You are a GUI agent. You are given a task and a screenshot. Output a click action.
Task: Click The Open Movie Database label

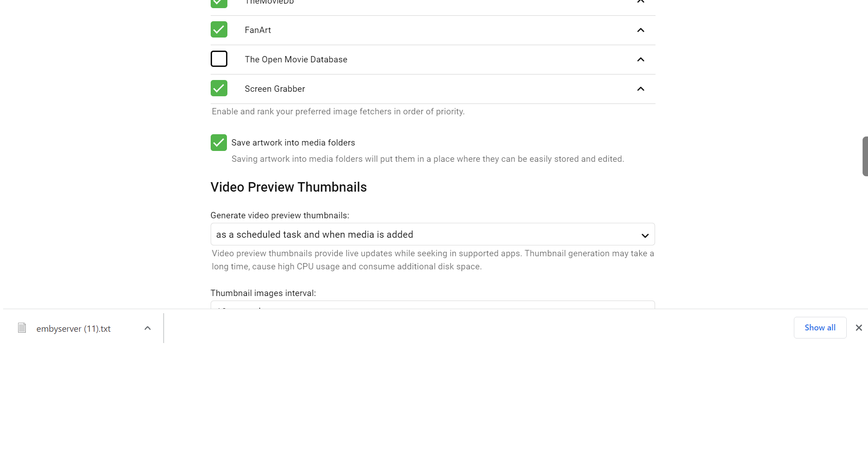296,60
